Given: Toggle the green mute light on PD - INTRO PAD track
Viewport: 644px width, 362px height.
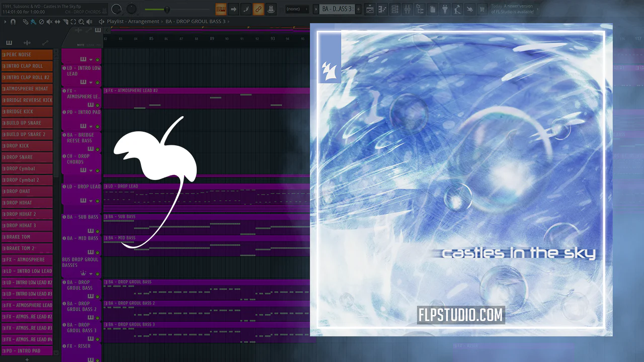Looking at the screenshot, I should (98, 126).
